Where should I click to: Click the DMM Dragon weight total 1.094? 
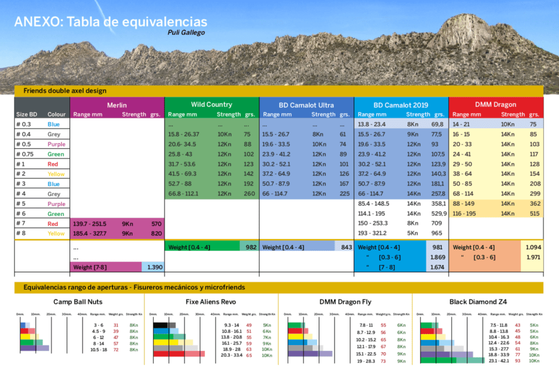pyautogui.click(x=533, y=247)
